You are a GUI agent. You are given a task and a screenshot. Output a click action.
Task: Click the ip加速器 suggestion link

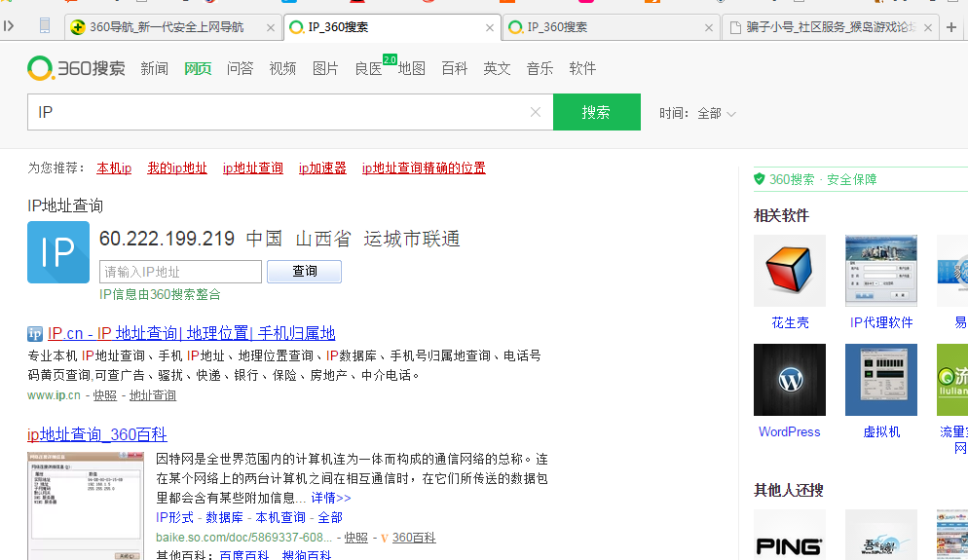[x=322, y=168]
